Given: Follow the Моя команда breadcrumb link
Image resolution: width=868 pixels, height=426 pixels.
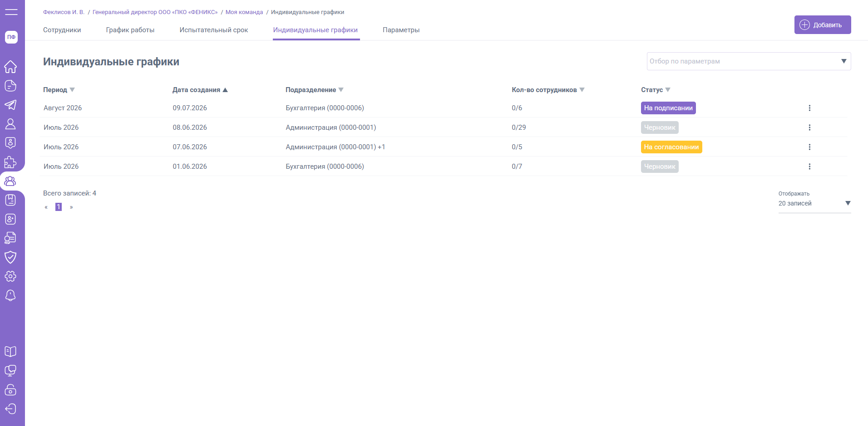Looking at the screenshot, I should click(244, 12).
